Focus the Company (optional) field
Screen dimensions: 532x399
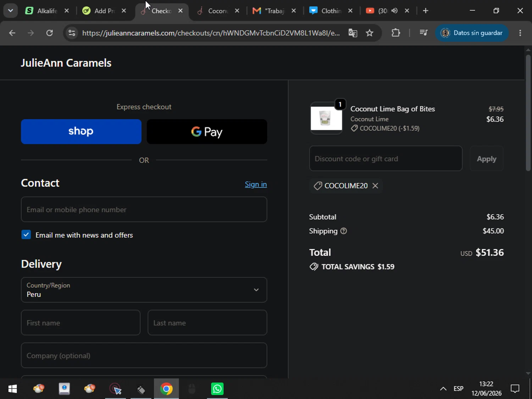(144, 355)
